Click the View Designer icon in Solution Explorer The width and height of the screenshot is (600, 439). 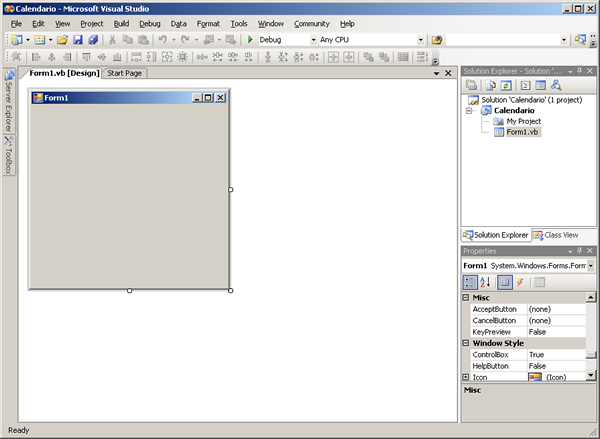click(540, 85)
